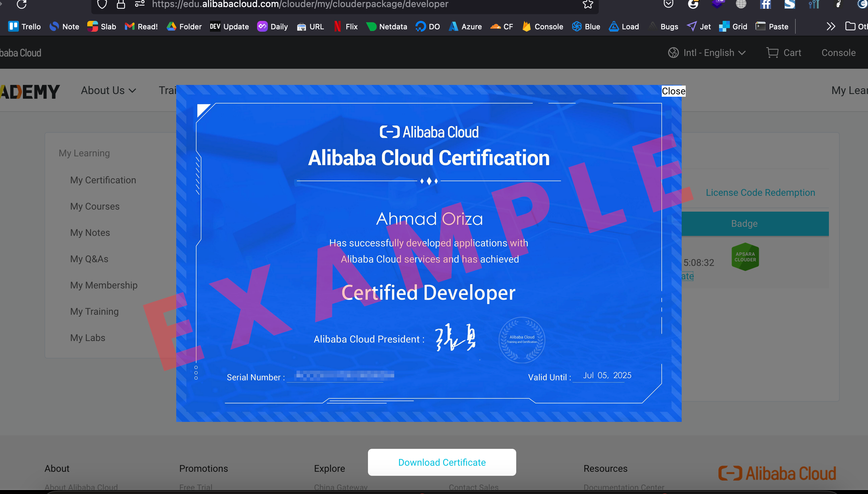Open the Console link in the header
Image resolution: width=868 pixels, height=494 pixels.
pos(838,53)
